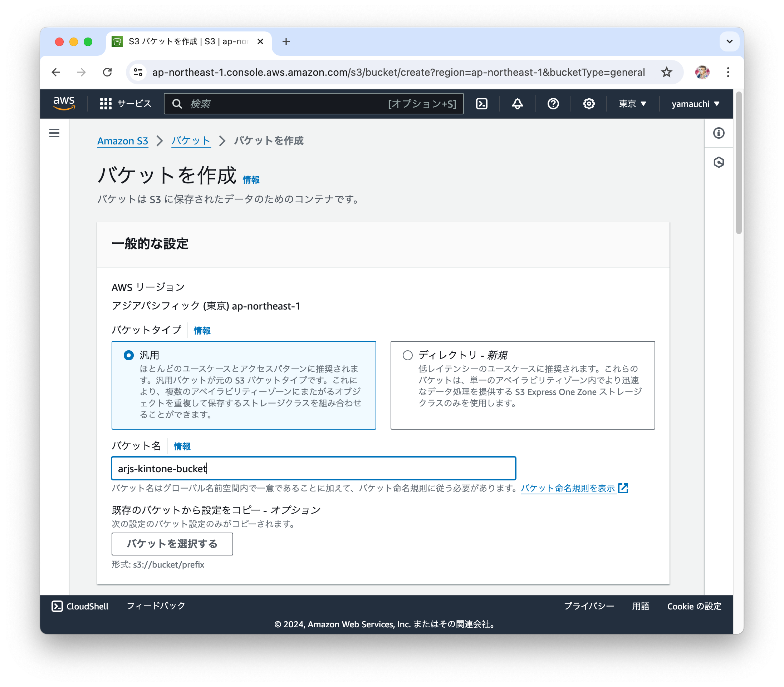Close the S3 バケットを作成 tab
Screen dimensions: 784x687
click(260, 41)
